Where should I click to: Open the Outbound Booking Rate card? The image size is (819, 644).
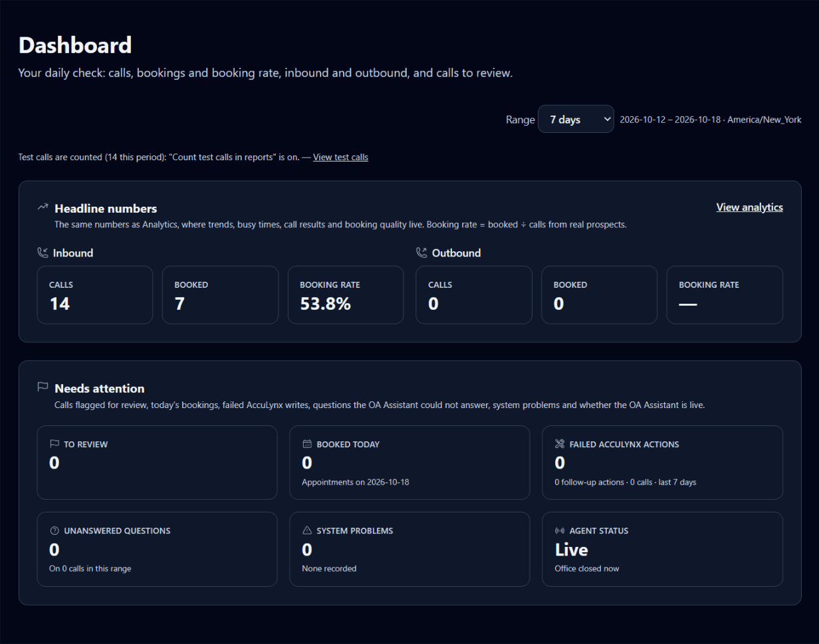(x=725, y=295)
